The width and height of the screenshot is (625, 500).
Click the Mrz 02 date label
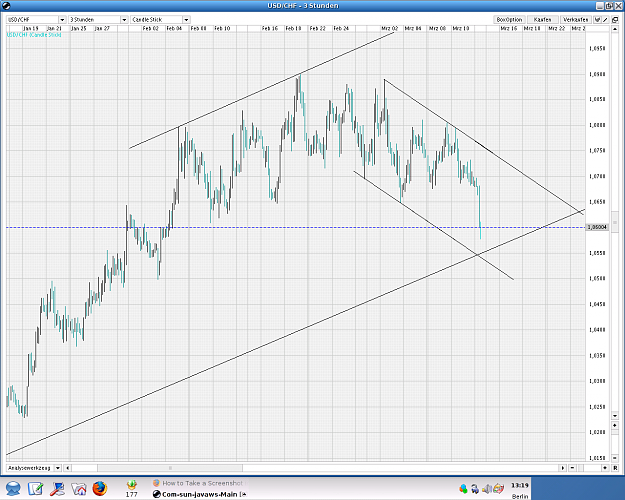[389, 28]
